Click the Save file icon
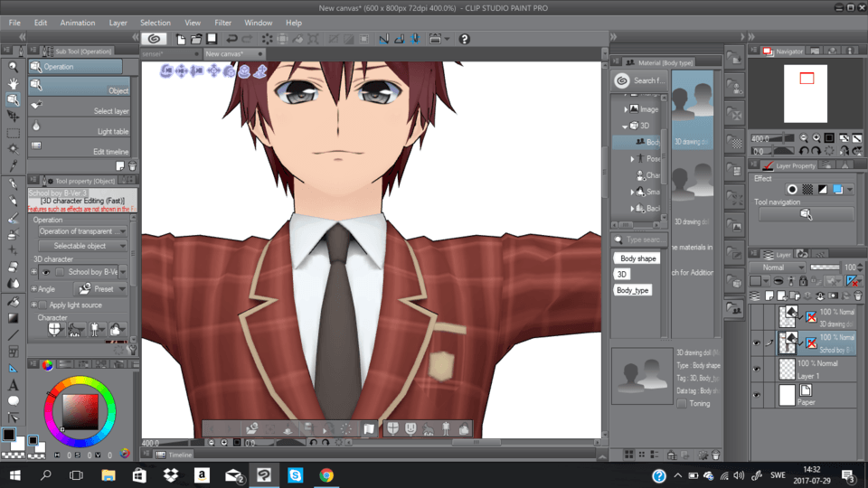 click(212, 39)
